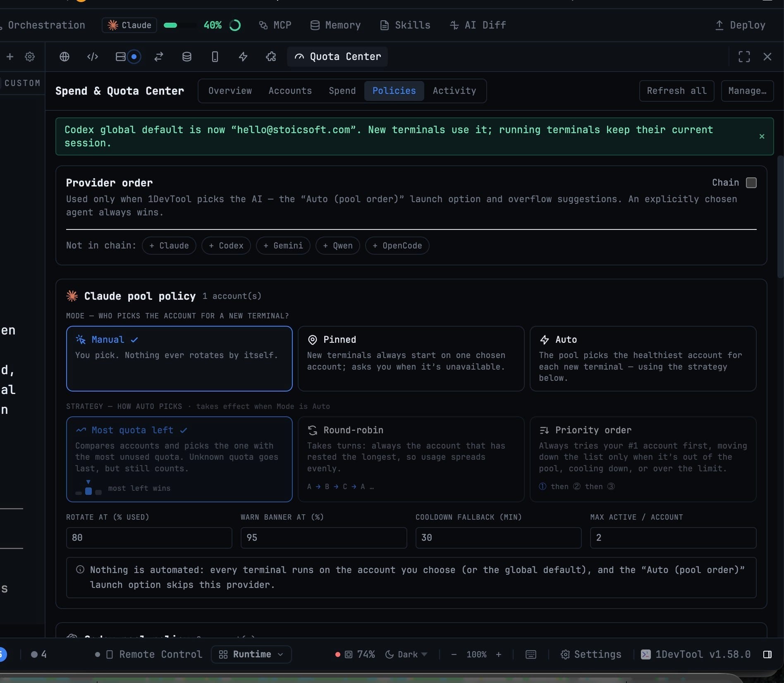Switch to the Activity tab

(x=454, y=91)
